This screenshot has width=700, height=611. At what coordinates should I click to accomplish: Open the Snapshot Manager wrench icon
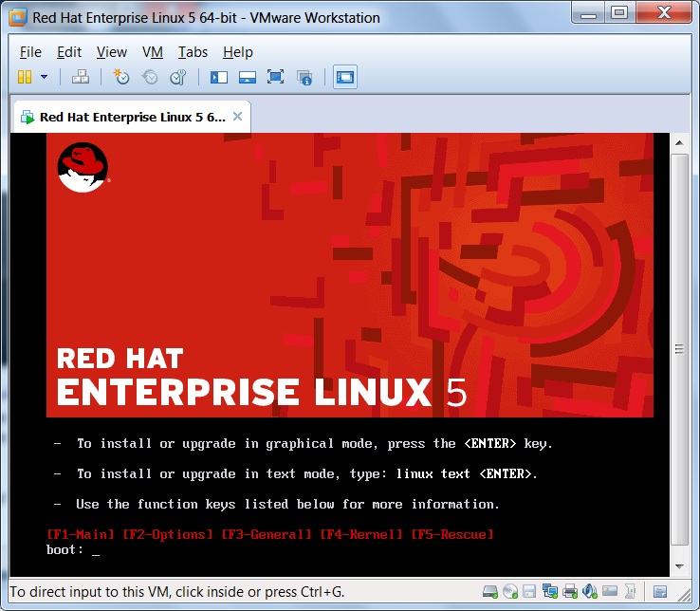(x=178, y=77)
